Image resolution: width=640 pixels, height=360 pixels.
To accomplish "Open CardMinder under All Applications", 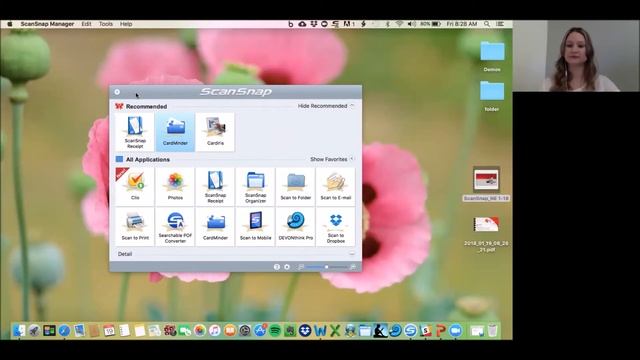I will (x=215, y=227).
